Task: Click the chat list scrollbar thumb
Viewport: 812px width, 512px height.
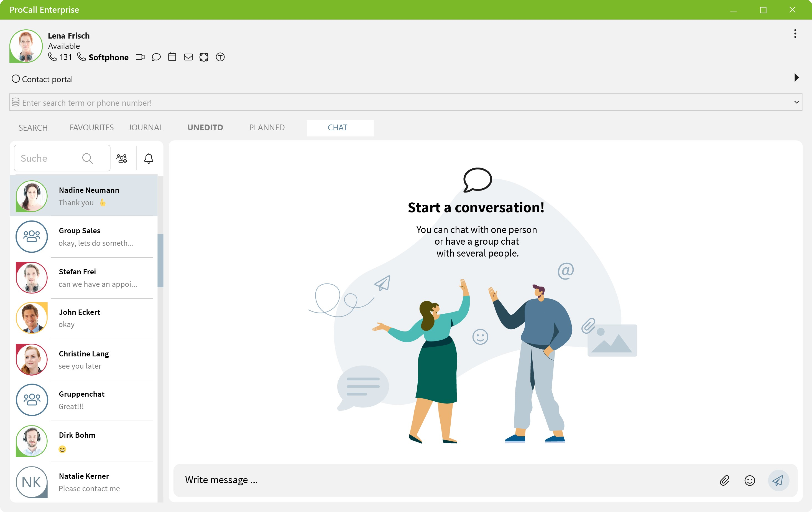Action: pos(160,260)
